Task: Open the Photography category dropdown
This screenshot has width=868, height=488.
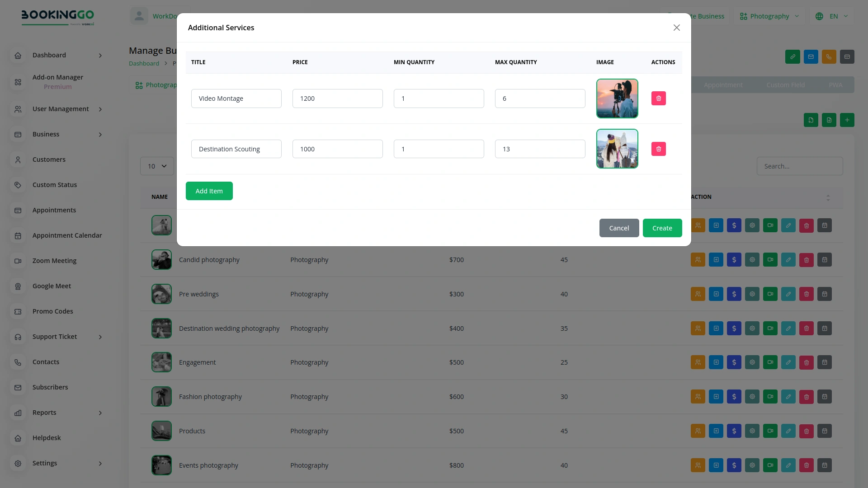Action: point(769,16)
